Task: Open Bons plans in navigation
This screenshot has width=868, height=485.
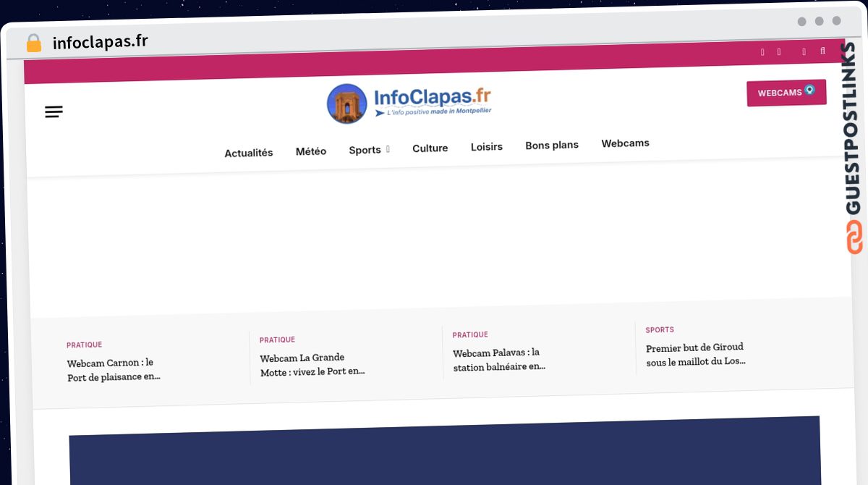Action: tap(552, 145)
